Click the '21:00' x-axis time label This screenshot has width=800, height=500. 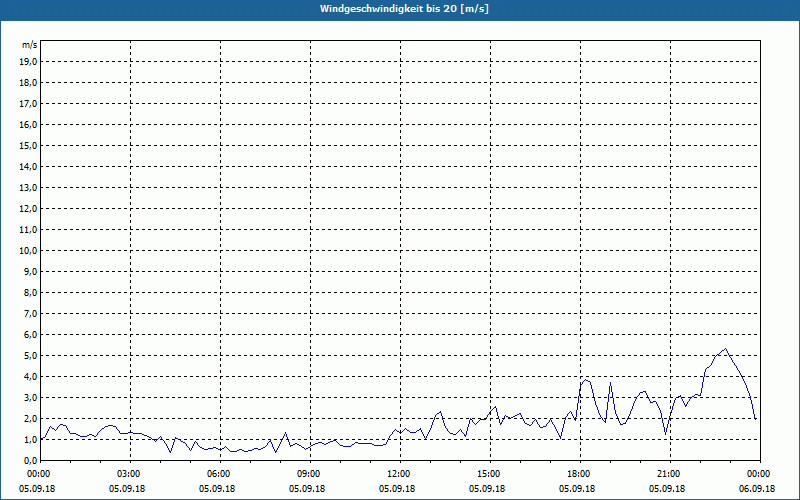[670, 474]
